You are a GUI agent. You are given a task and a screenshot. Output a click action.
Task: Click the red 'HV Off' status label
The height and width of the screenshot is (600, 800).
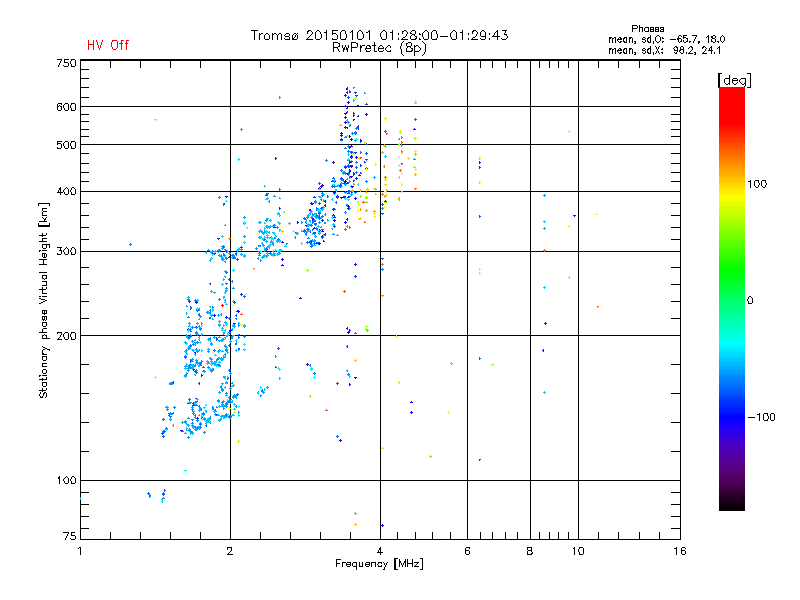(x=108, y=45)
